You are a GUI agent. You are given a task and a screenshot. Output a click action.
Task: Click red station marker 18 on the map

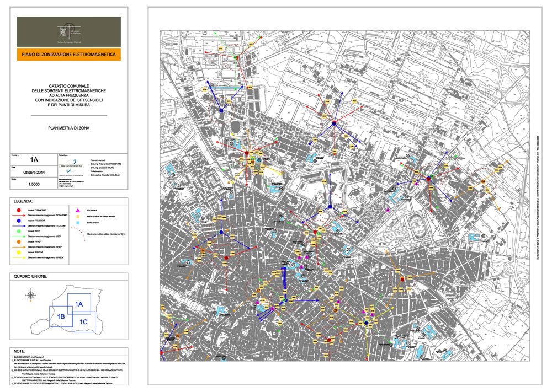tap(226, 258)
